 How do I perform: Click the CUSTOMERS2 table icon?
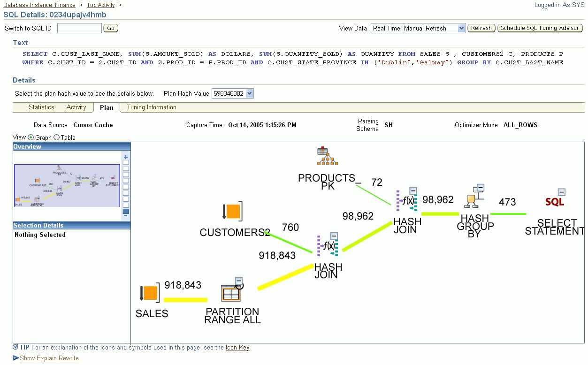pos(234,211)
